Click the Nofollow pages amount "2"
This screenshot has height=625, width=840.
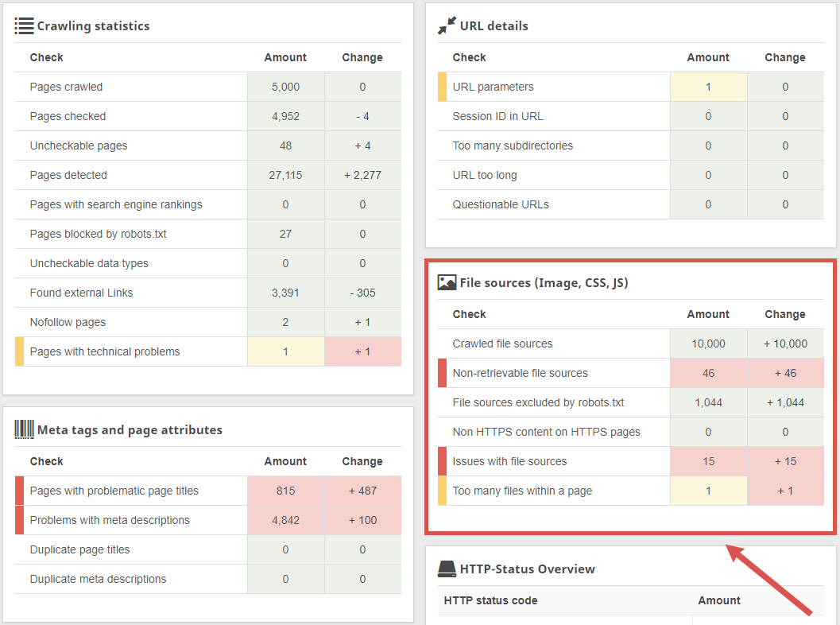click(x=285, y=322)
